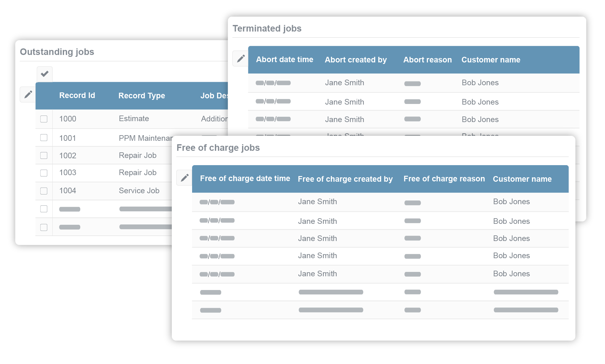Tick the checkbox for record 1001
The width and height of the screenshot is (605, 364).
click(44, 138)
